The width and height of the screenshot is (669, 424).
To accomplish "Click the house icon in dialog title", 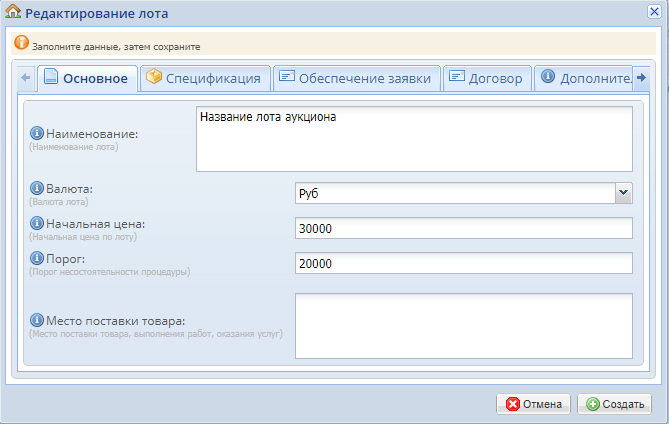I will [14, 14].
